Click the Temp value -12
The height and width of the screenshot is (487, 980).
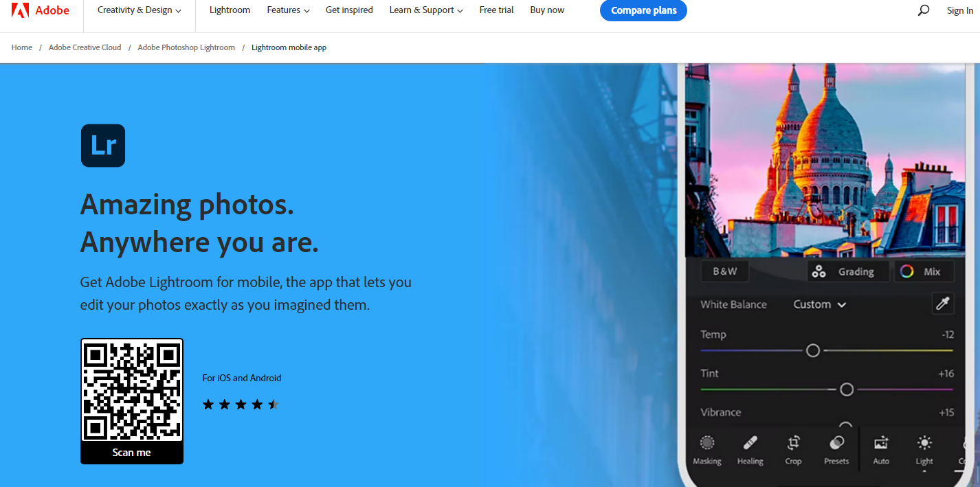coord(948,335)
